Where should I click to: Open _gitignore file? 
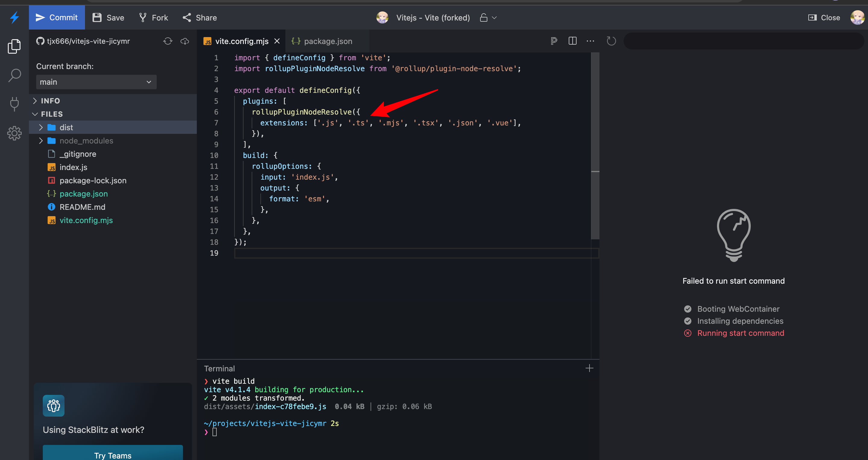pyautogui.click(x=113, y=154)
